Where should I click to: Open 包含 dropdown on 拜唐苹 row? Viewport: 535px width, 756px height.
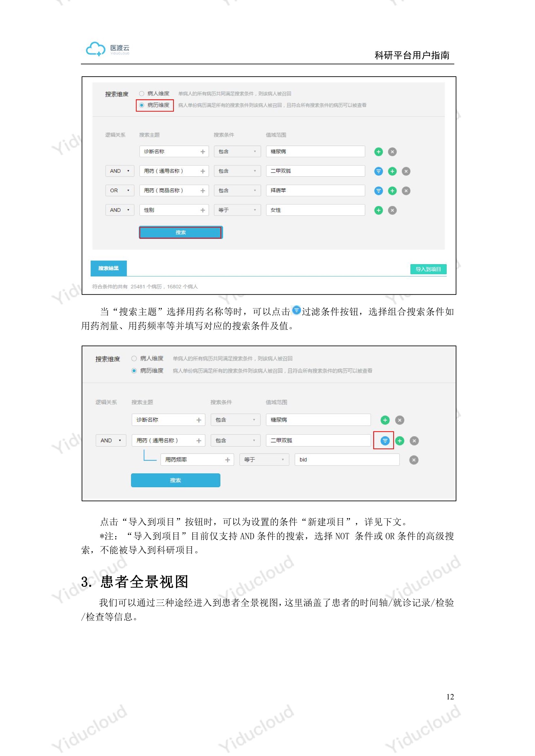tap(237, 191)
